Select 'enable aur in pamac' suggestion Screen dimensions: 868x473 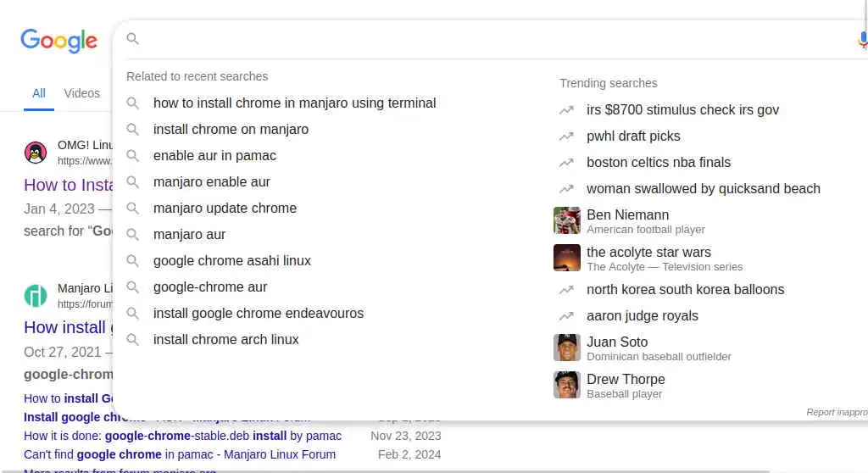point(214,156)
